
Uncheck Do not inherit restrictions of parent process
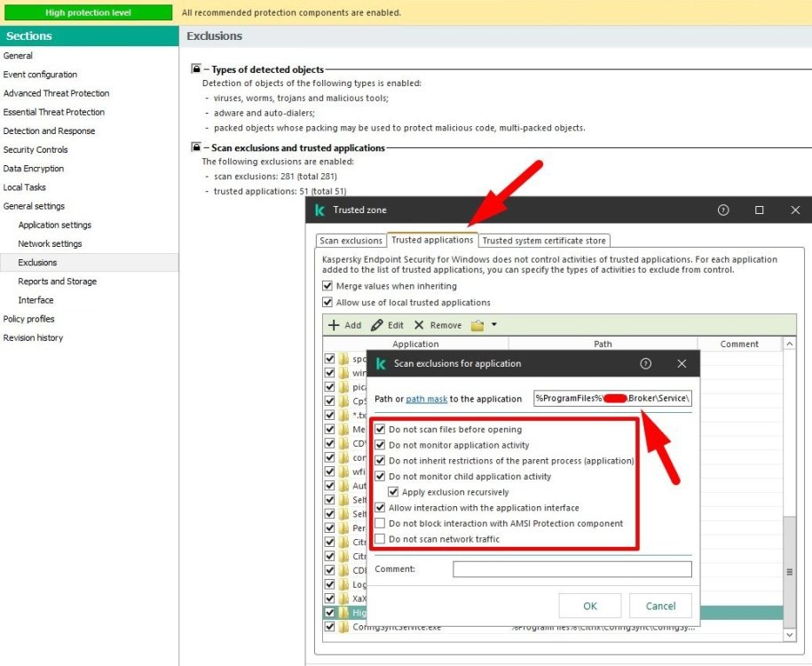(x=380, y=460)
